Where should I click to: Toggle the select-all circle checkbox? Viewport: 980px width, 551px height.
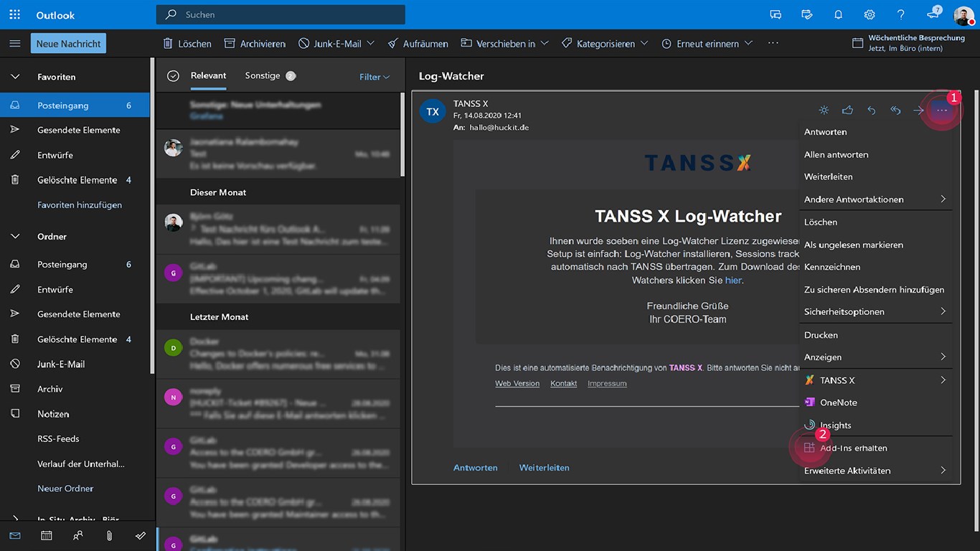click(x=173, y=76)
